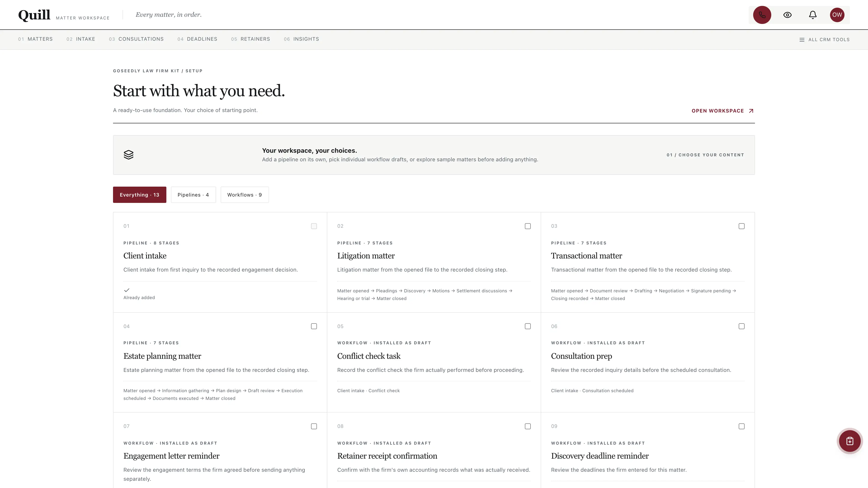Click the Open Workspace link

click(x=722, y=111)
